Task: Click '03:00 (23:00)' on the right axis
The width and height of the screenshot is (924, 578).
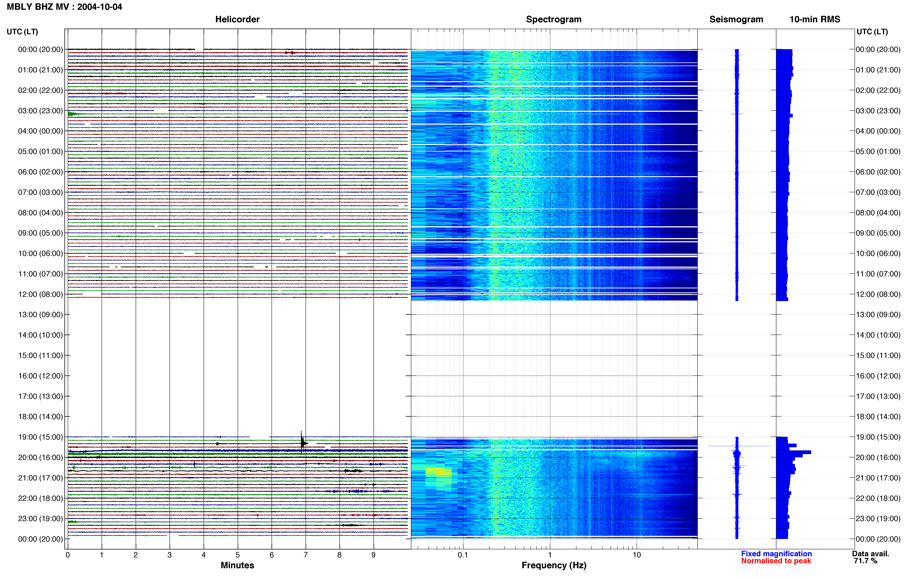Action: coord(878,111)
